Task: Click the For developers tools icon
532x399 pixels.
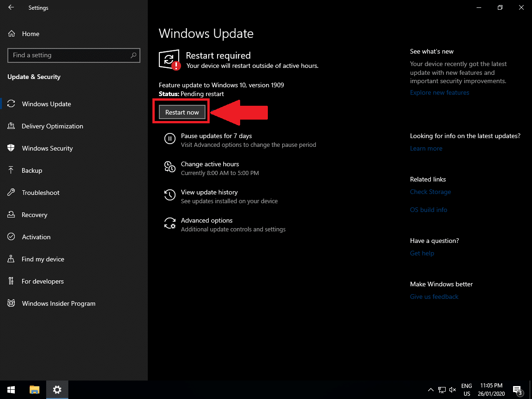Action: tap(11, 281)
